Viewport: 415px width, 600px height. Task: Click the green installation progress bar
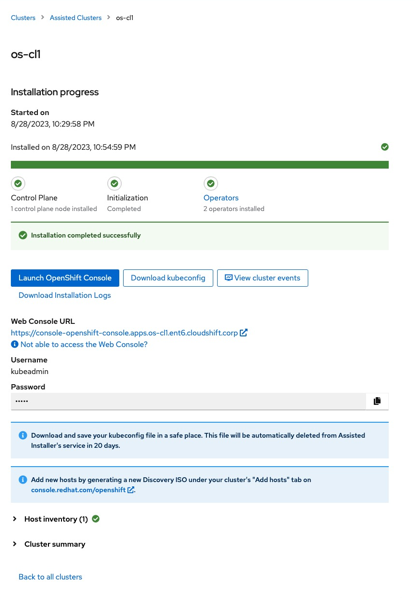coord(200,165)
